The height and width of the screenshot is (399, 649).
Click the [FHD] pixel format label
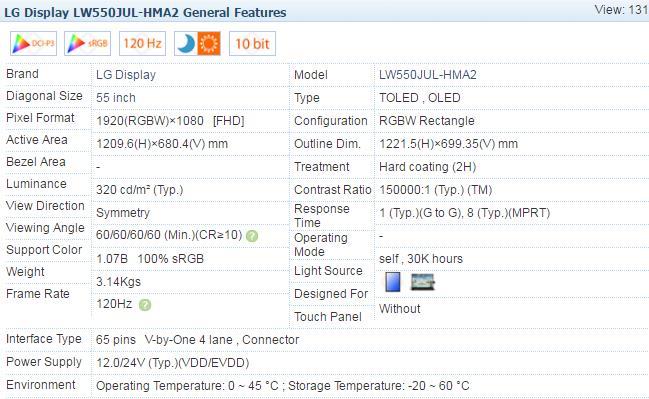pos(228,121)
